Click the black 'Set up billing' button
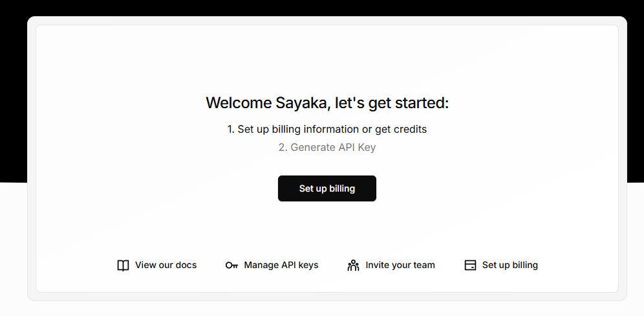This screenshot has height=316, width=644. (327, 188)
